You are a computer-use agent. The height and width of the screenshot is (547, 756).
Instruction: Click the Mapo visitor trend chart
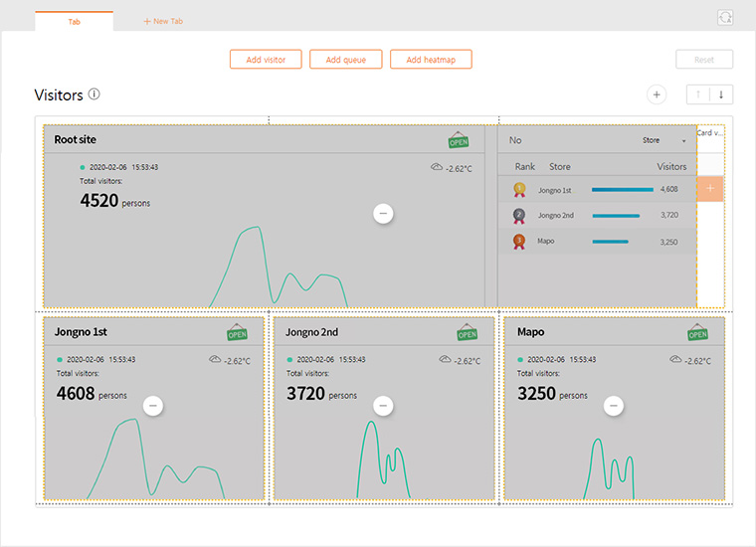point(609,468)
